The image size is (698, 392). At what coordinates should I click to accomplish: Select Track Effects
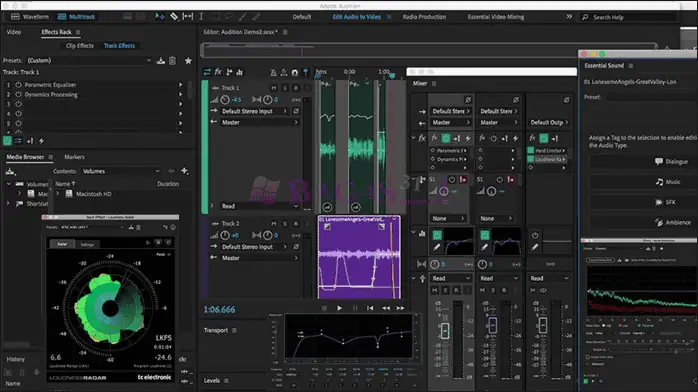[119, 46]
